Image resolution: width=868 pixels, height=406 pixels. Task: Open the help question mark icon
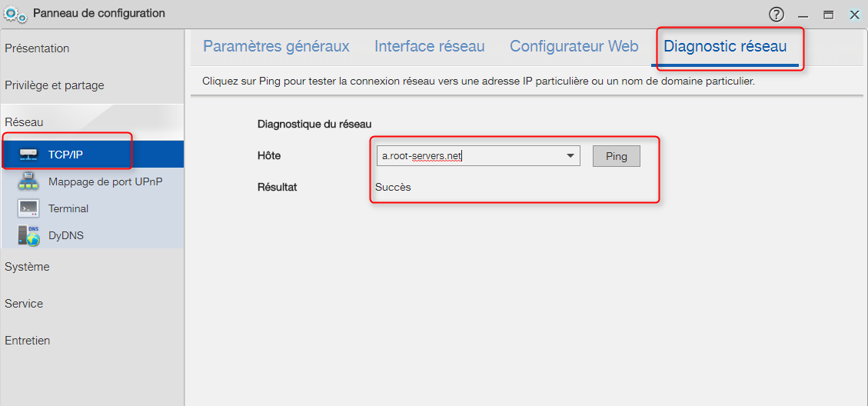(777, 15)
